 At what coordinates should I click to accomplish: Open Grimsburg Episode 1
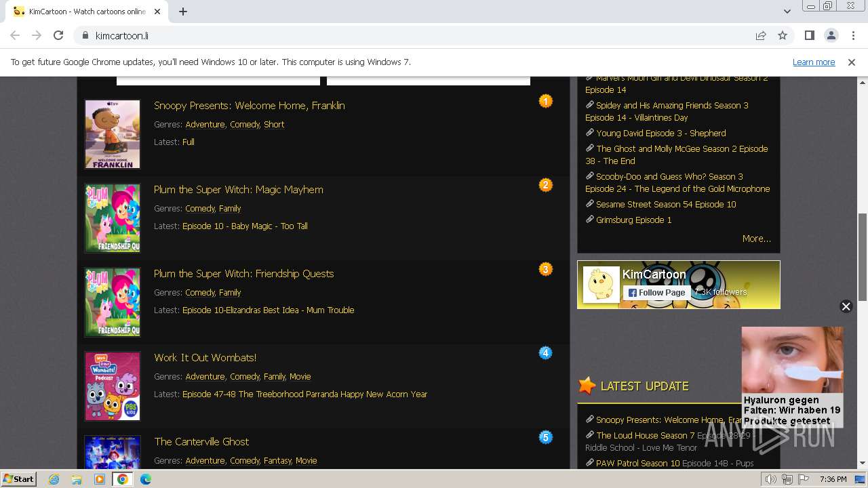[x=633, y=220]
